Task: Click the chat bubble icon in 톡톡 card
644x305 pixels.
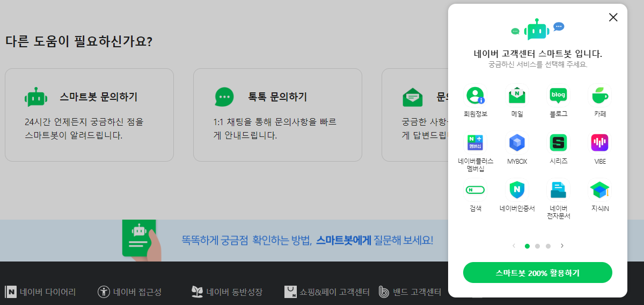Action: tap(224, 97)
